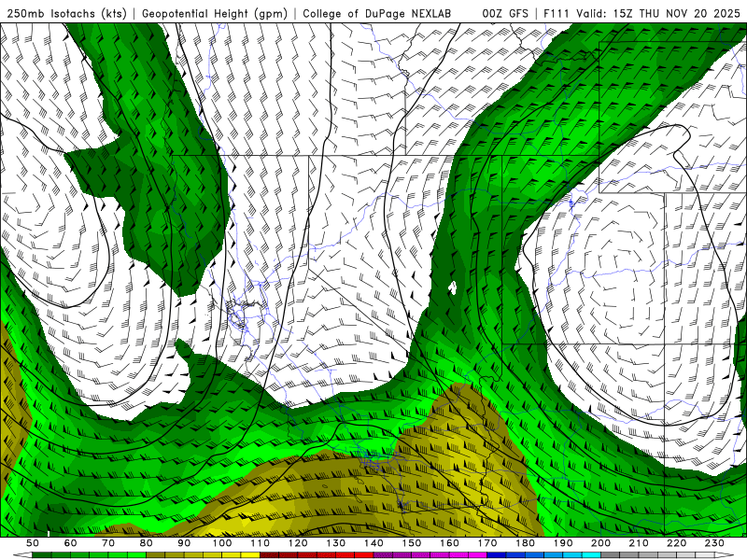Click the cyan swatch just before 200

coord(591,554)
